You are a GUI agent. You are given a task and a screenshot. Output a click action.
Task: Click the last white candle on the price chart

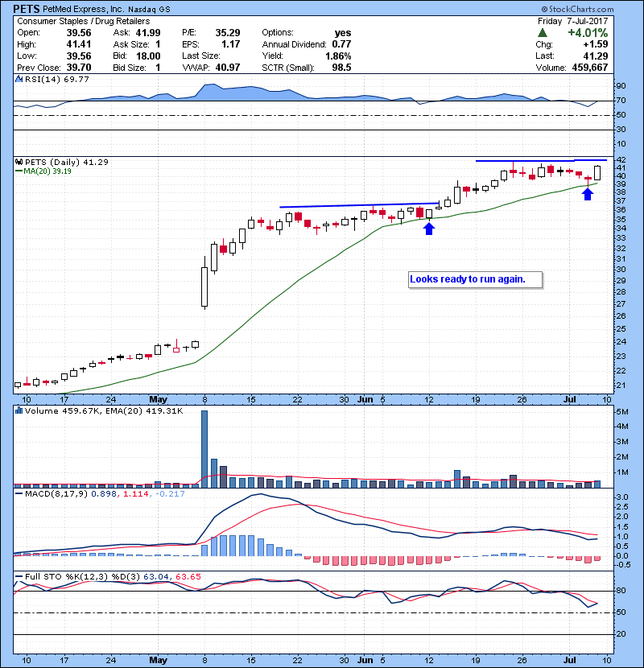pyautogui.click(x=597, y=172)
